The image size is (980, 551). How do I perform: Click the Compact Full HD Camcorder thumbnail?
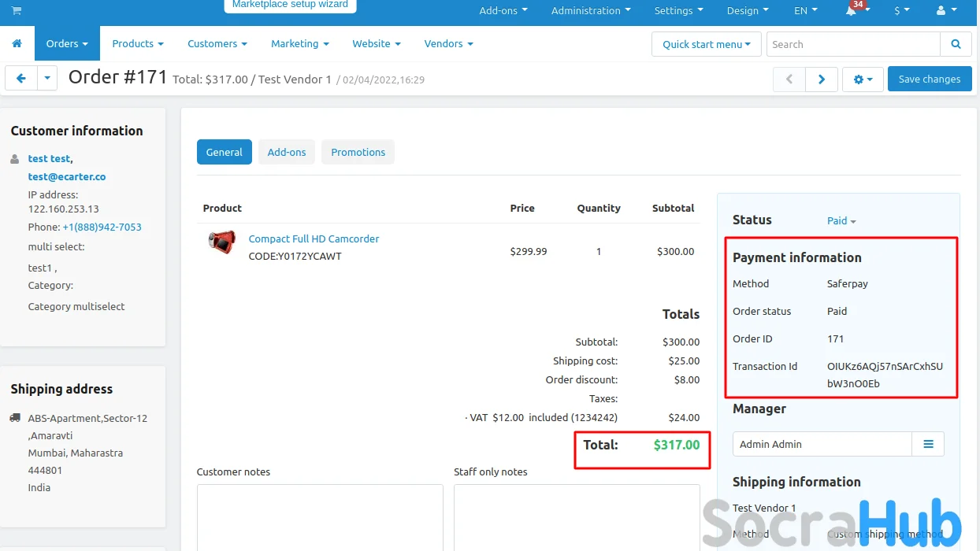(x=222, y=242)
